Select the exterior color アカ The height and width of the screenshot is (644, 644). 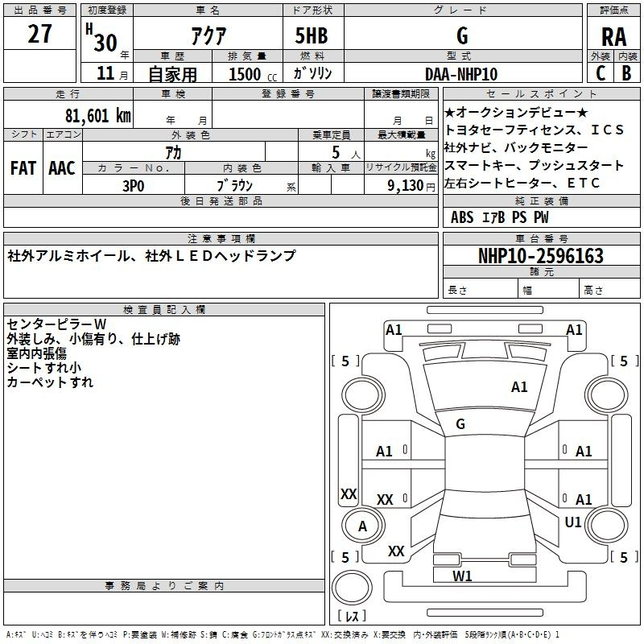(173, 153)
